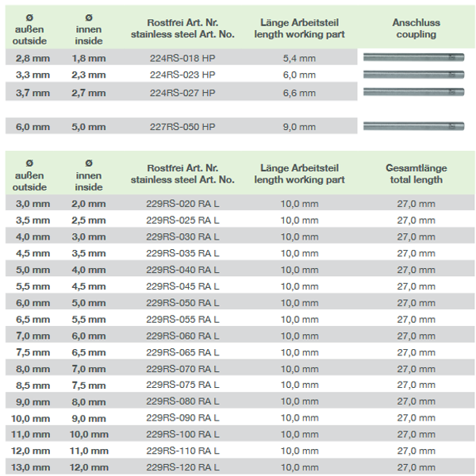The image size is (476, 476).
Task: Select the coupling image for 224RS-023 HP
Action: pyautogui.click(x=414, y=75)
